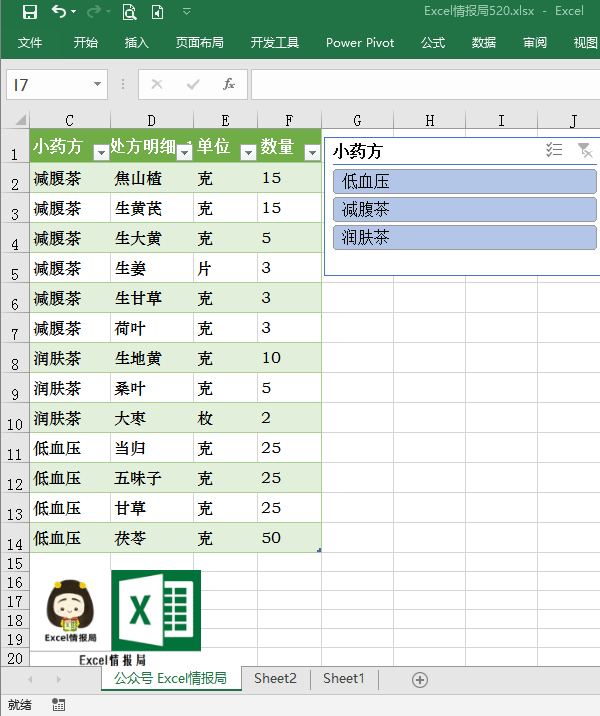
Task: Click cell containing 生大黄
Action: (x=152, y=238)
